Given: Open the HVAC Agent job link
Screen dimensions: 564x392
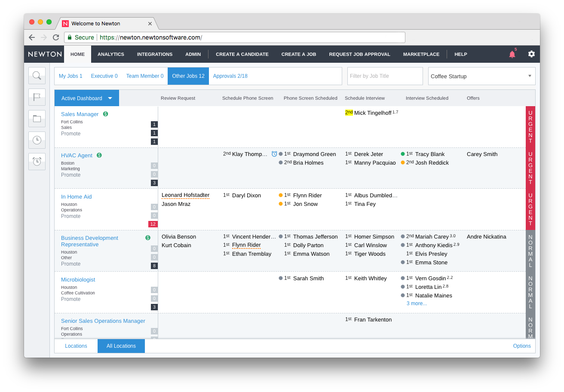Looking at the screenshot, I should click(77, 155).
